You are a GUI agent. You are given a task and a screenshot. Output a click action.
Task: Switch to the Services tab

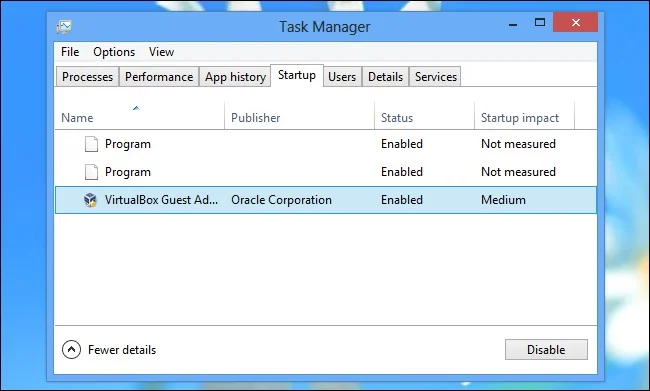(x=435, y=77)
